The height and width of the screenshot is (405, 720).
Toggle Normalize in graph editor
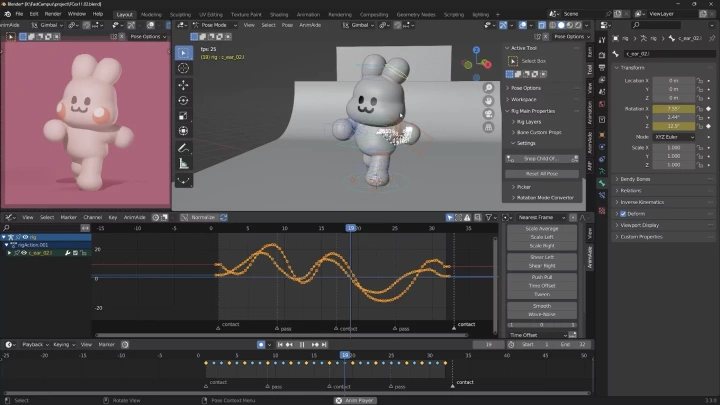[198, 217]
